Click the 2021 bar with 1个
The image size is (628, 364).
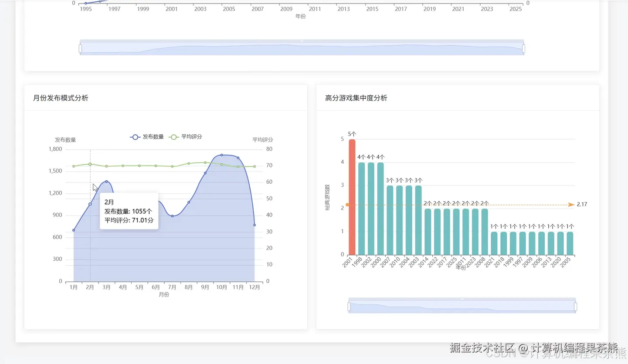pyautogui.click(x=494, y=243)
